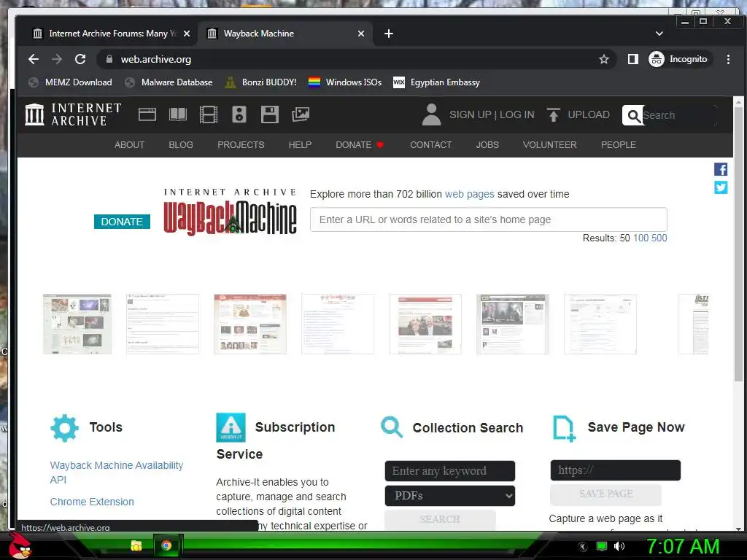This screenshot has height=560, width=747.
Task: Click the Wayback URL search field
Action: (488, 219)
